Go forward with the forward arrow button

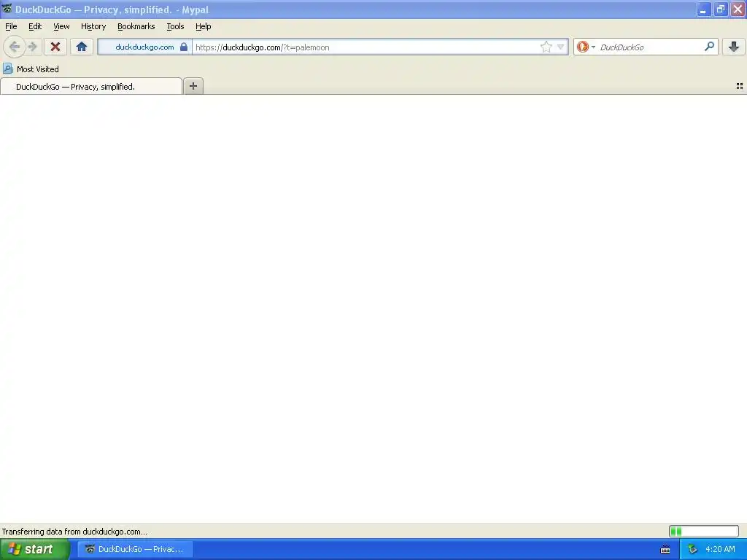point(33,47)
